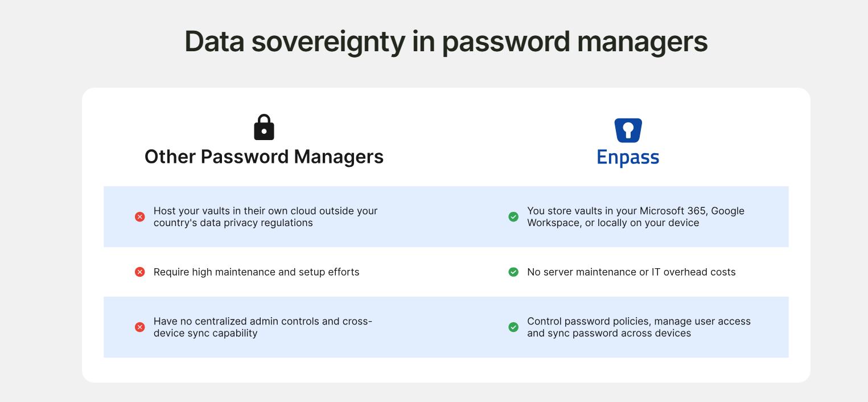Click the black padlock icon
Image resolution: width=868 pixels, height=402 pixels.
pos(264,127)
